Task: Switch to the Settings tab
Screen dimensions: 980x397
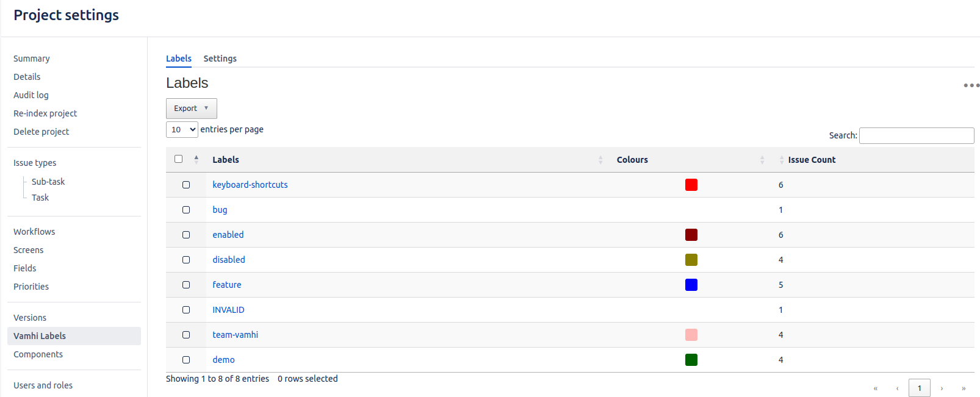Action: click(220, 59)
